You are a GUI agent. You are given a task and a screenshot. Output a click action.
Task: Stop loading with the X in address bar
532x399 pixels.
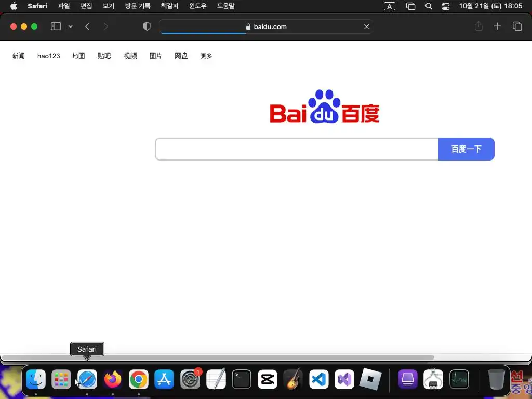click(x=366, y=26)
